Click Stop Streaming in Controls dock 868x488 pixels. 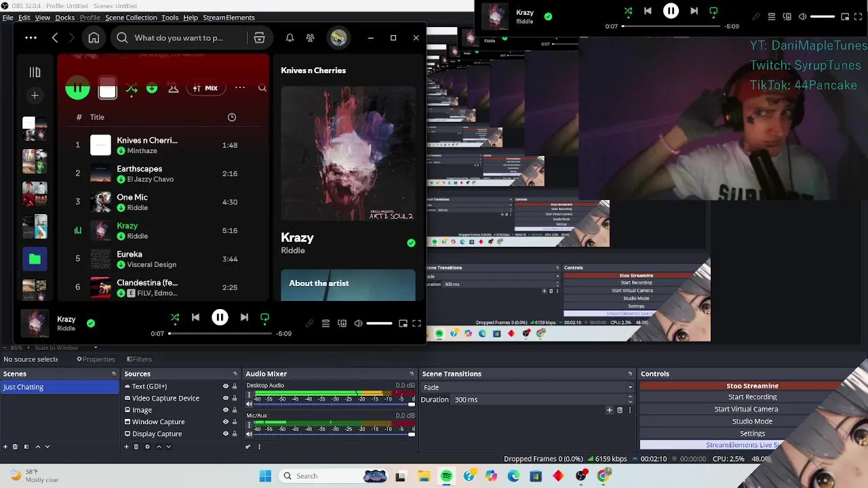point(752,386)
